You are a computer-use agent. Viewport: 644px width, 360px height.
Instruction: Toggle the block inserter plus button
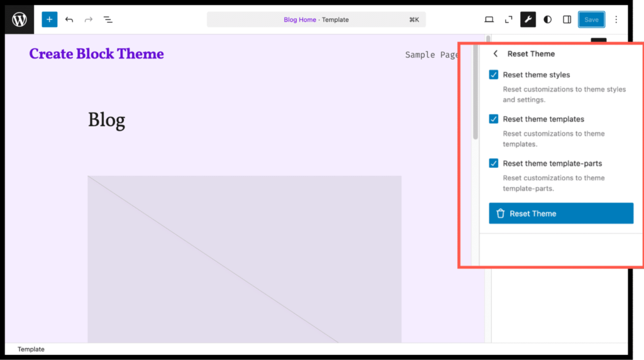tap(49, 19)
